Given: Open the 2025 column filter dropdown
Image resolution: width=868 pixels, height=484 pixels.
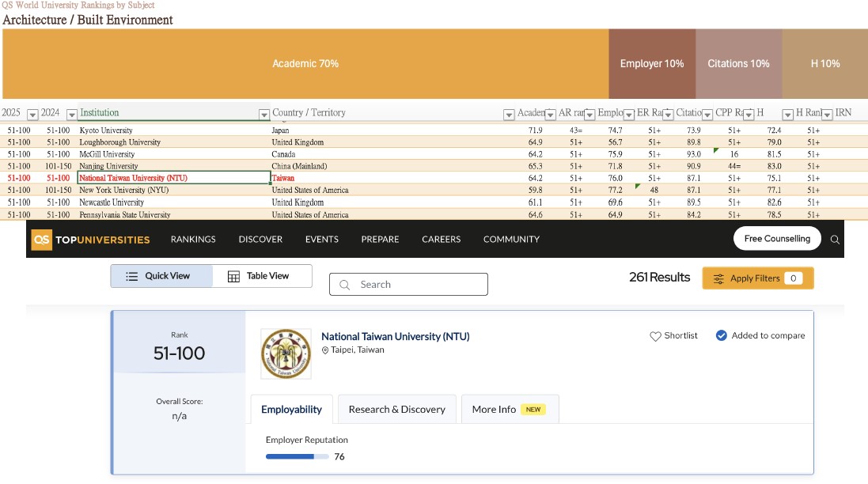Looking at the screenshot, I should coord(32,115).
